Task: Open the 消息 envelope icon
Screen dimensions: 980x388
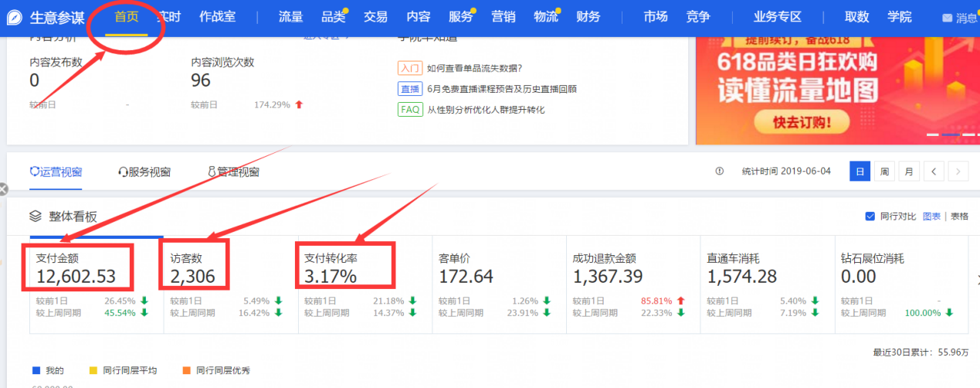Action: point(948,18)
